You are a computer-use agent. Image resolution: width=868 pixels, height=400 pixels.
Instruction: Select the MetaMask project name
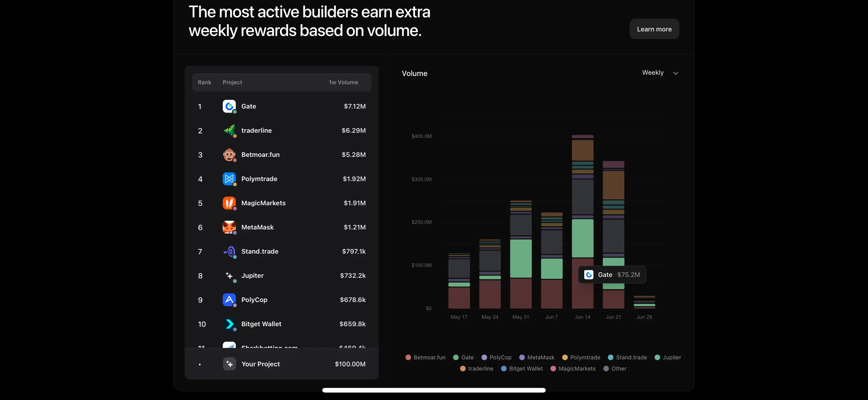click(257, 227)
